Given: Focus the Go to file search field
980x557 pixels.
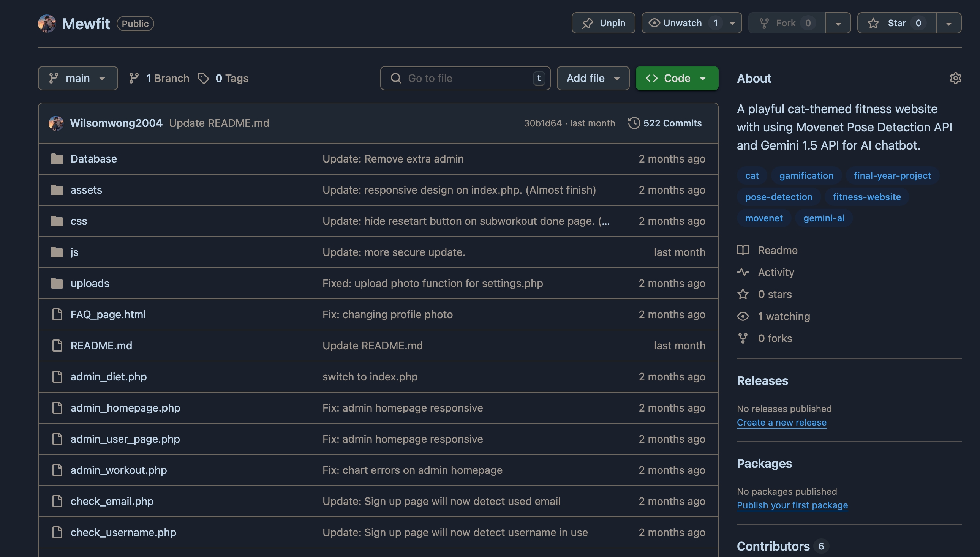Looking at the screenshot, I should (x=465, y=78).
